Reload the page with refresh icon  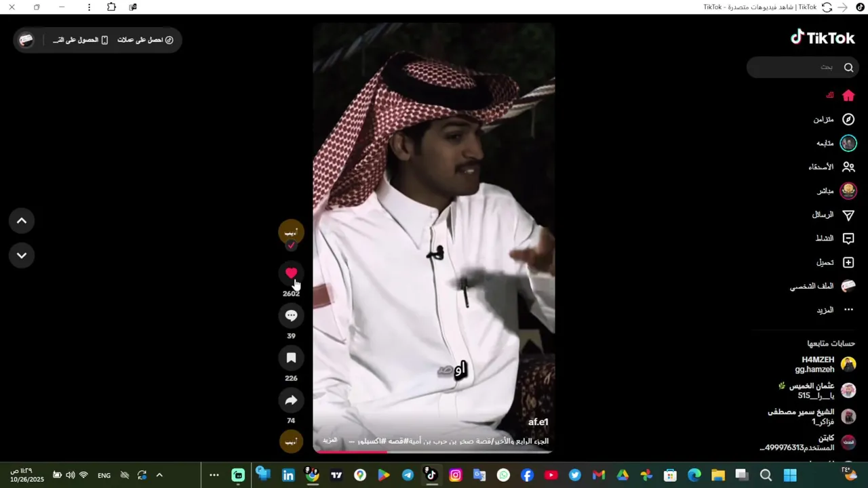pos(827,7)
